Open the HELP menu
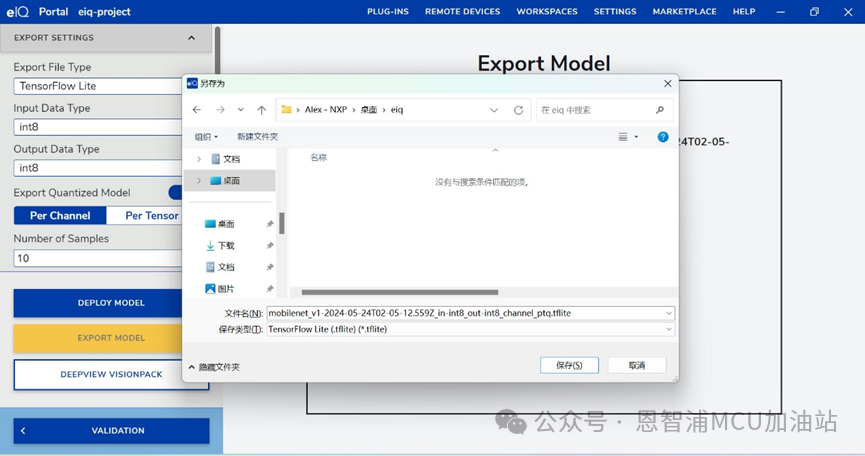Screen dimensions: 865x456 point(744,12)
